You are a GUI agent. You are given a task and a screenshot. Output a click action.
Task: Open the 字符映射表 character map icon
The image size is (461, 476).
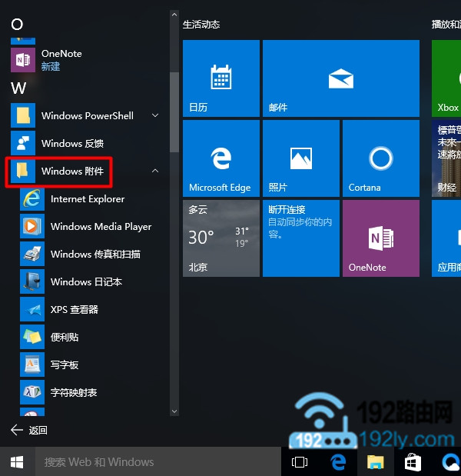tap(32, 392)
